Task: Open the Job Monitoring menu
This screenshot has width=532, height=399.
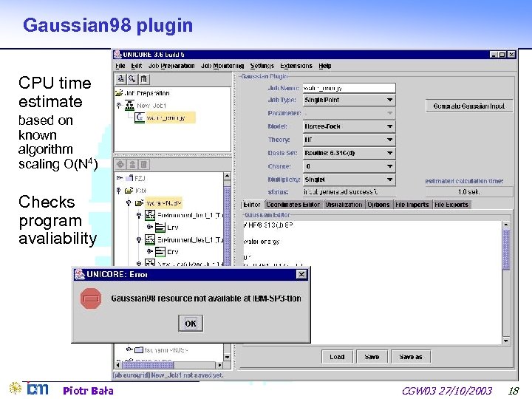Action: 222,66
